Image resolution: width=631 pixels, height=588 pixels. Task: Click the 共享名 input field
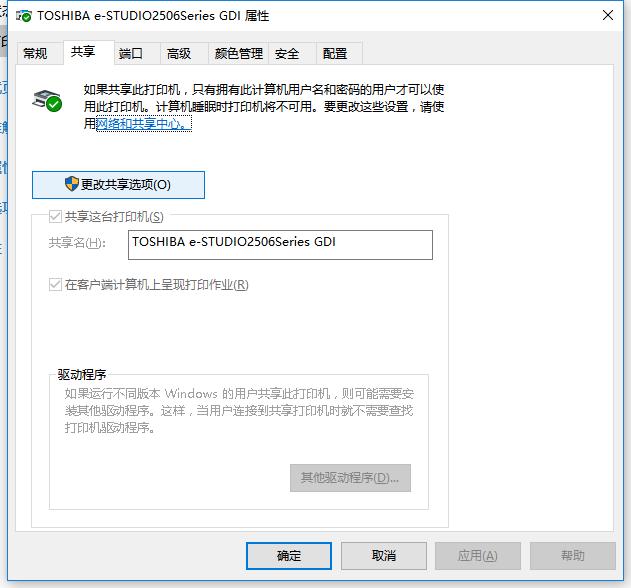point(280,245)
